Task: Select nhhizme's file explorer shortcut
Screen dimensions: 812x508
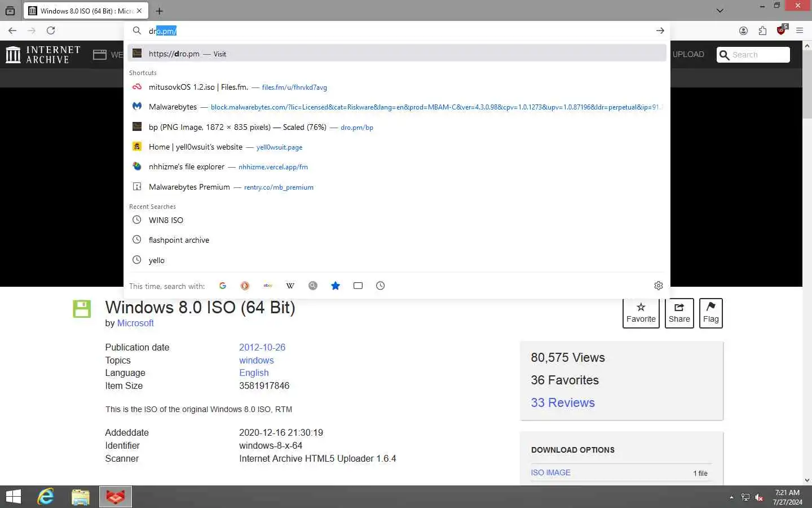Action: (397, 167)
